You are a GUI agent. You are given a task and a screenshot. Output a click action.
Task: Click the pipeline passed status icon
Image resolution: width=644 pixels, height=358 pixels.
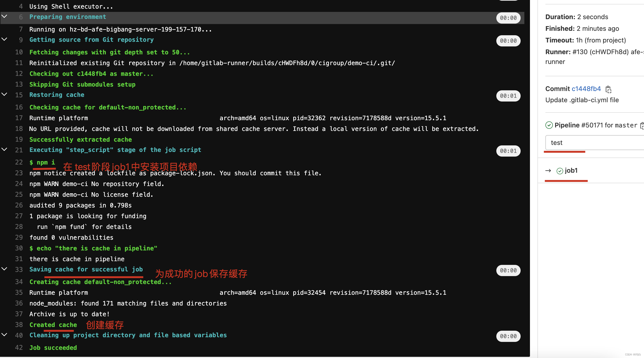pos(549,125)
